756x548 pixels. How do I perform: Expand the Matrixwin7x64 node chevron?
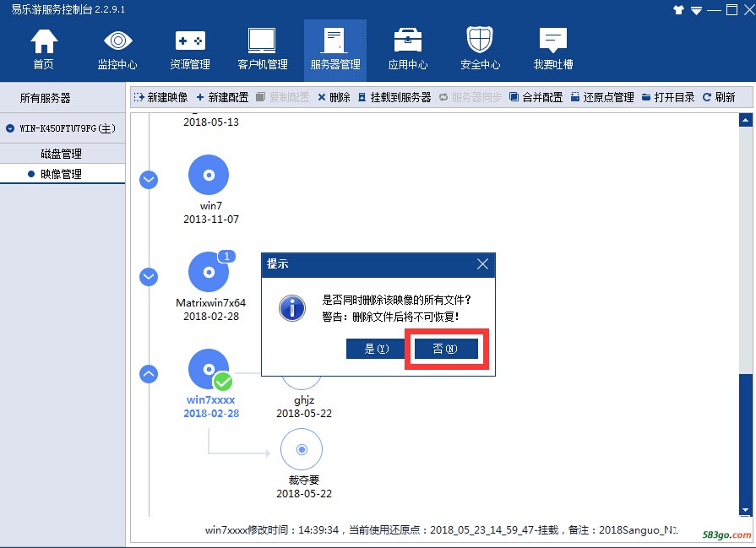click(149, 277)
